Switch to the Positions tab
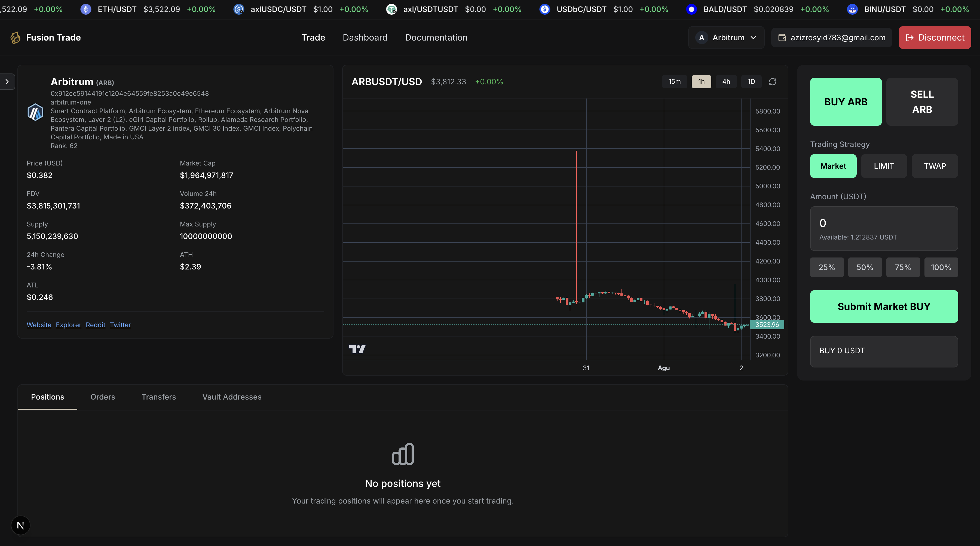Screen dimensions: 980x546 (48, 397)
